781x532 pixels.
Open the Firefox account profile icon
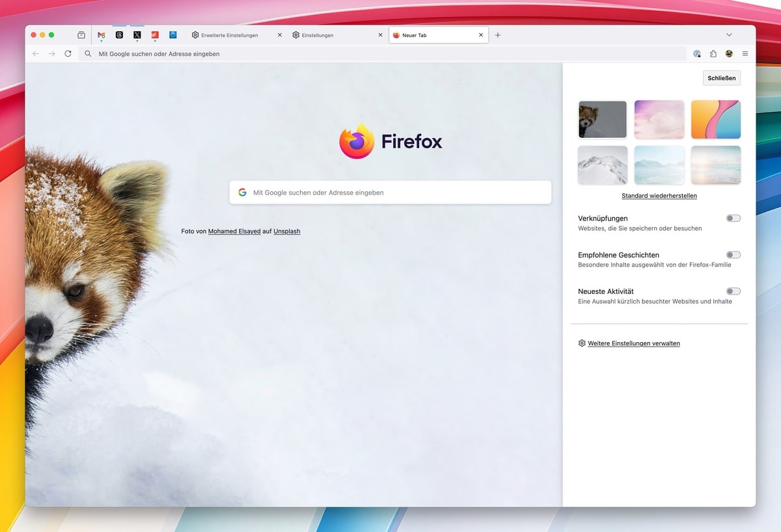(730, 53)
